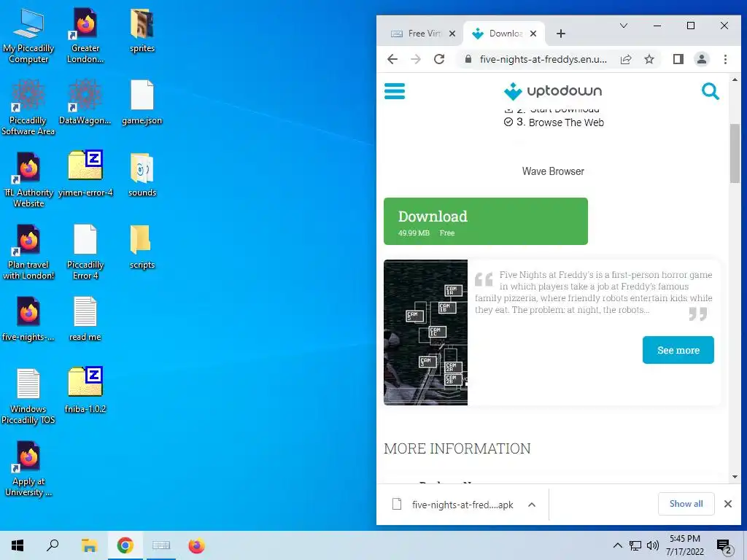This screenshot has height=560, width=747.
Task: Click the address bar URL field
Action: pos(543,59)
